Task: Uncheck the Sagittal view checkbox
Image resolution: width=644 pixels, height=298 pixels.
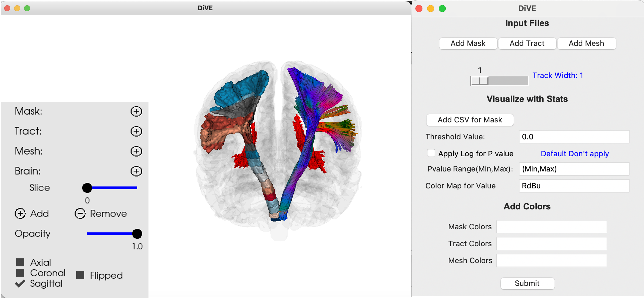Action: click(20, 284)
